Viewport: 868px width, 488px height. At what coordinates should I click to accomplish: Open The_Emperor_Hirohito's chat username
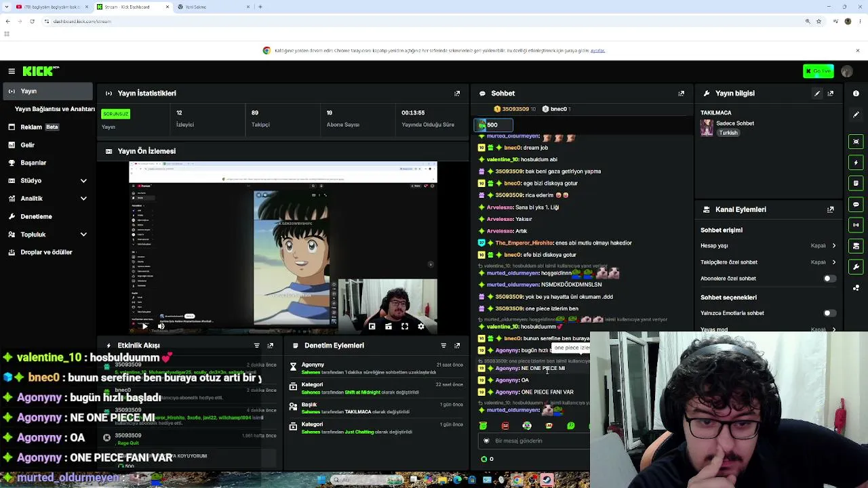(524, 243)
